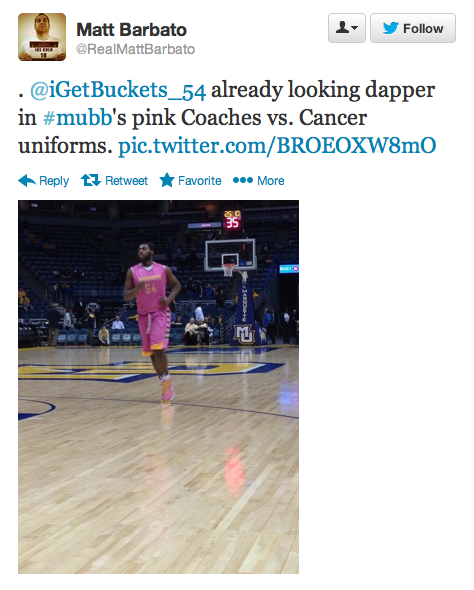Mark the tweet as Favorite
This screenshot has height=590, width=474.
point(200,181)
